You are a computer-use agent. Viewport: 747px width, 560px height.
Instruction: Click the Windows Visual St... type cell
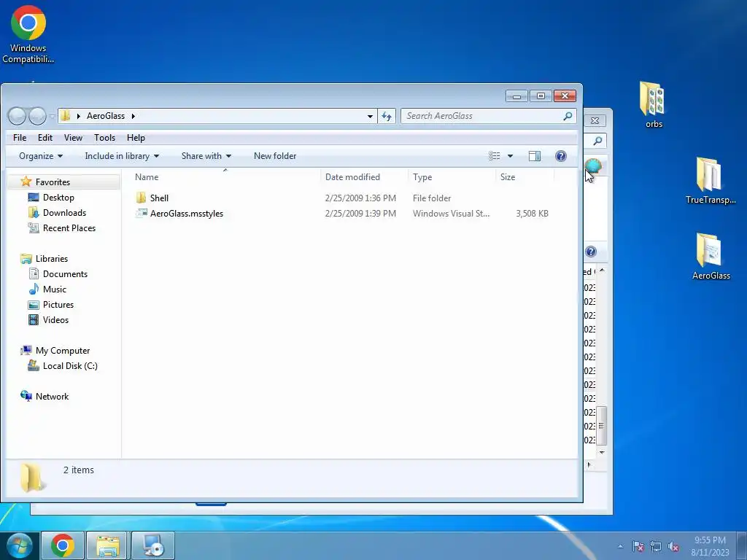(x=451, y=214)
